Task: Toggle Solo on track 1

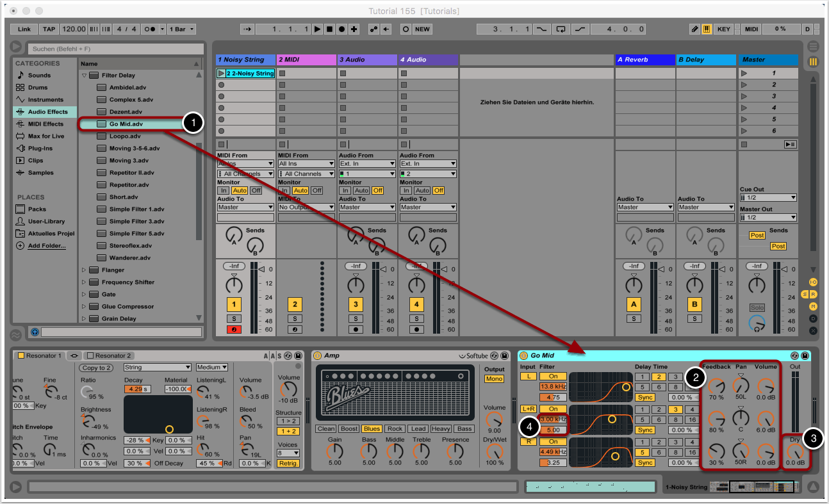Action: pyautogui.click(x=234, y=318)
